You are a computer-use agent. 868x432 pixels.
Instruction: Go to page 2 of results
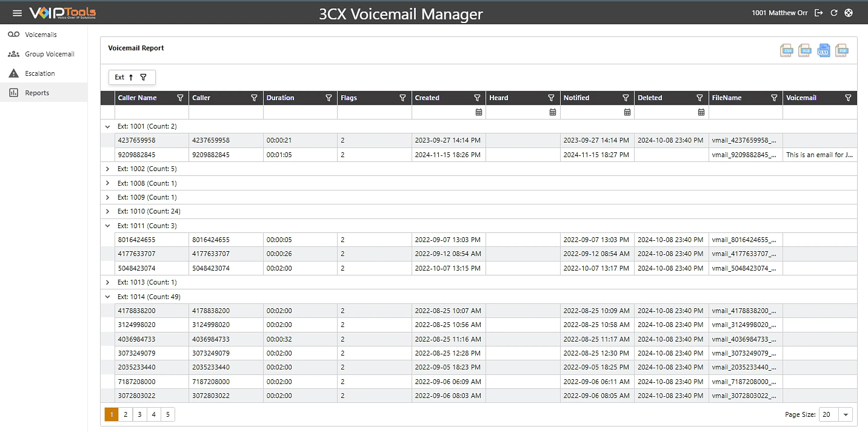125,414
